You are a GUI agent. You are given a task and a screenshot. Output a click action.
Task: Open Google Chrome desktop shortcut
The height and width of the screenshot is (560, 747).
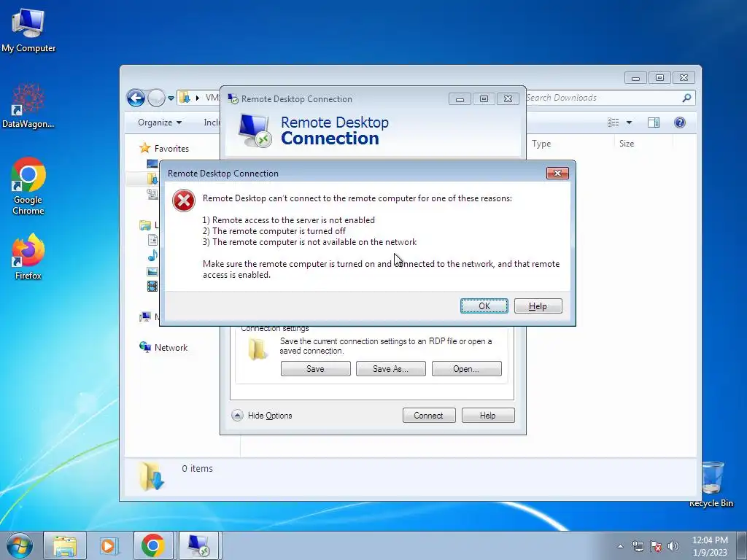pyautogui.click(x=28, y=186)
